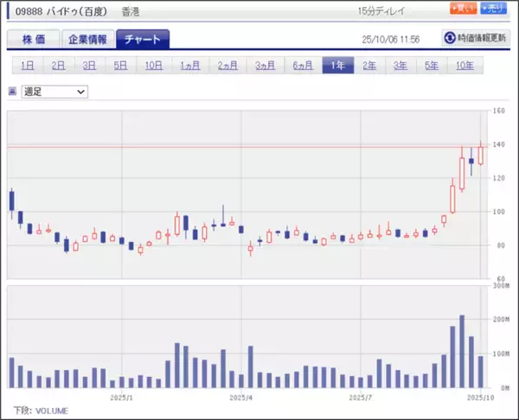Screen dimensions: 519x420
Task: Select the 10日 chart period
Action: 153,66
